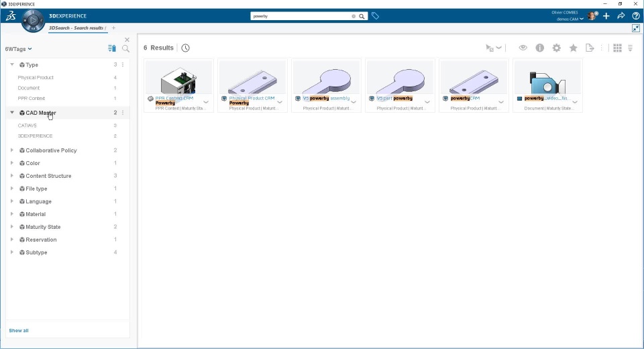Close the 6WTags panel
644x349 pixels.
coord(127,40)
